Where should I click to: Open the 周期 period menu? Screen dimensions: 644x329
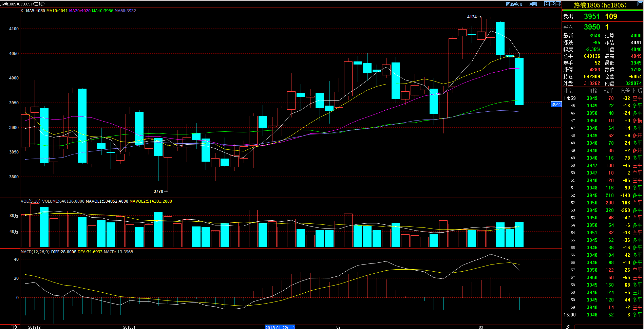point(533,4)
